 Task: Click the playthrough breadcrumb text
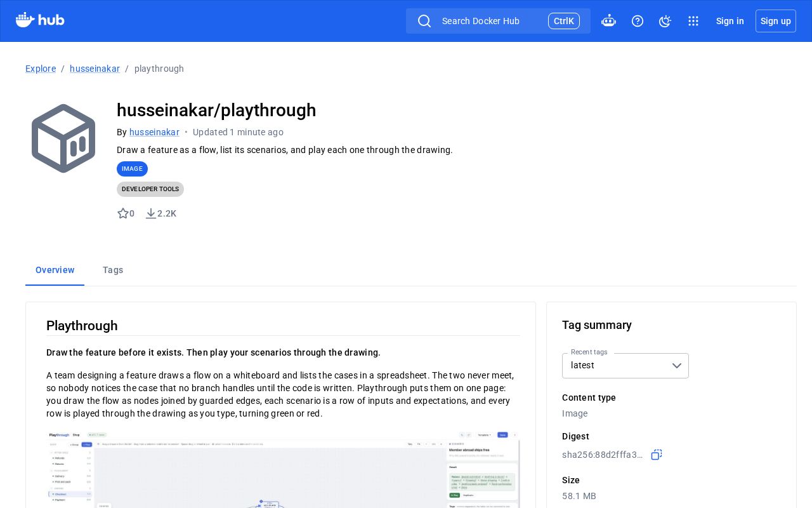click(x=159, y=69)
